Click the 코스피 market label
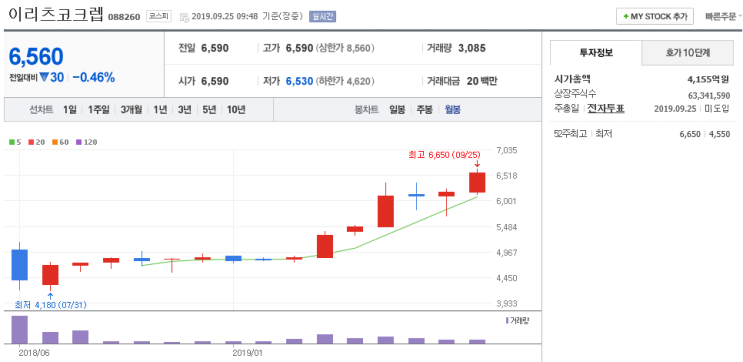Screen dimensions: 743x362 point(159,17)
